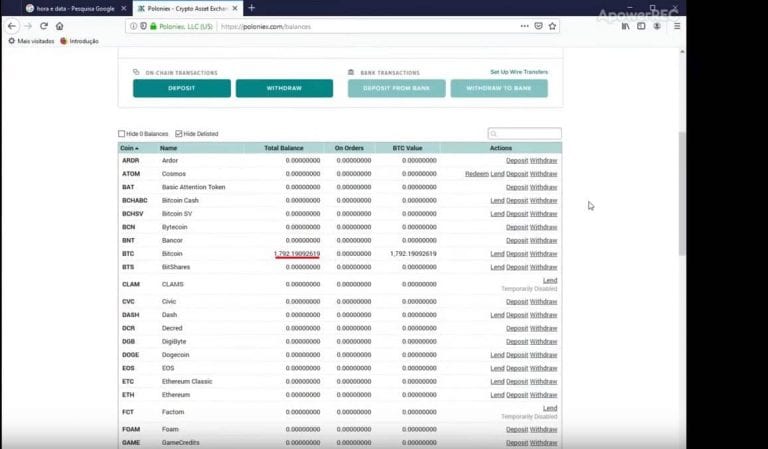Sort by Total Balance column header
The image size is (768, 449).
coord(284,148)
